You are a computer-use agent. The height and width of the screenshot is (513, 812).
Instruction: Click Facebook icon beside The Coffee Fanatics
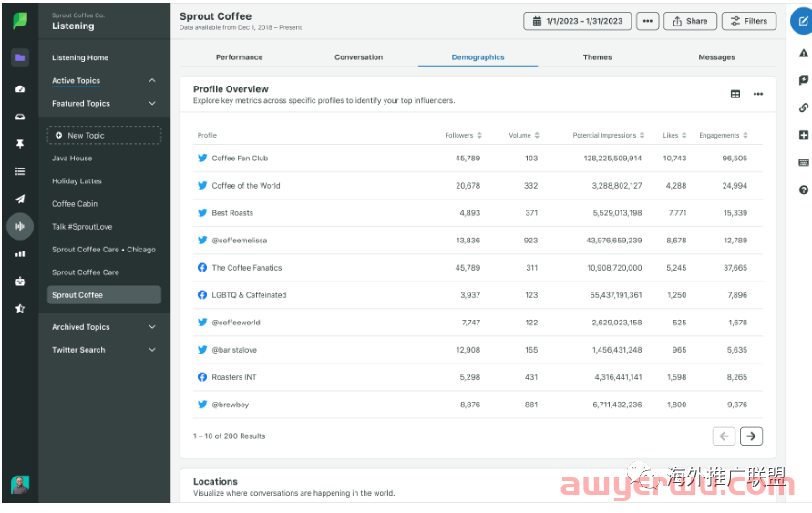(x=202, y=268)
